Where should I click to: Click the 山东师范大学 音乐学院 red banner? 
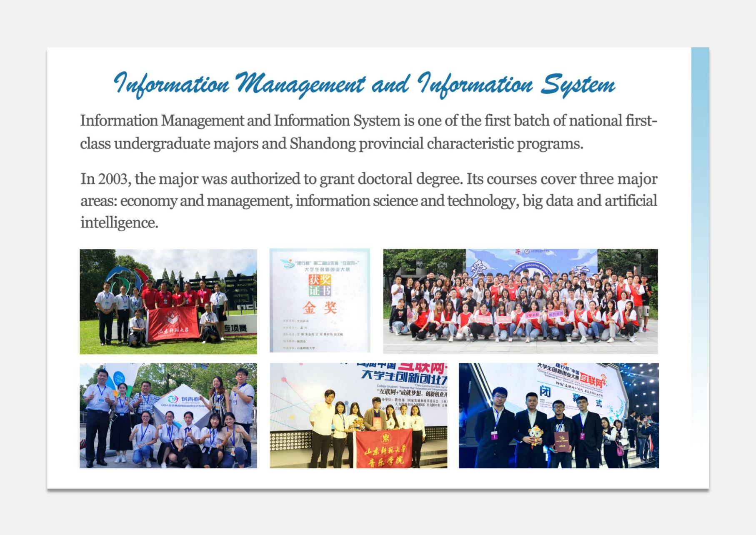coord(384,449)
